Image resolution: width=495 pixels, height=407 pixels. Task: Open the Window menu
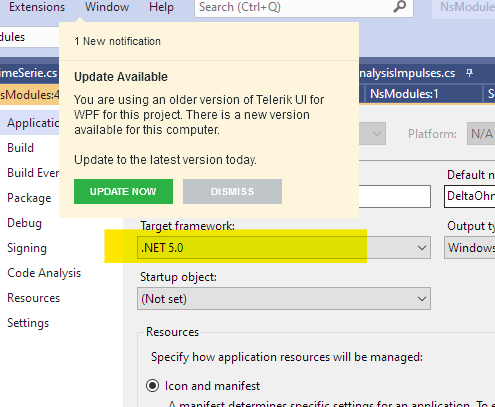coord(107,7)
